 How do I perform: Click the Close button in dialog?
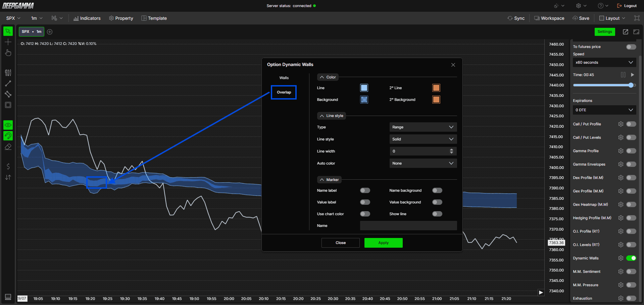341,243
